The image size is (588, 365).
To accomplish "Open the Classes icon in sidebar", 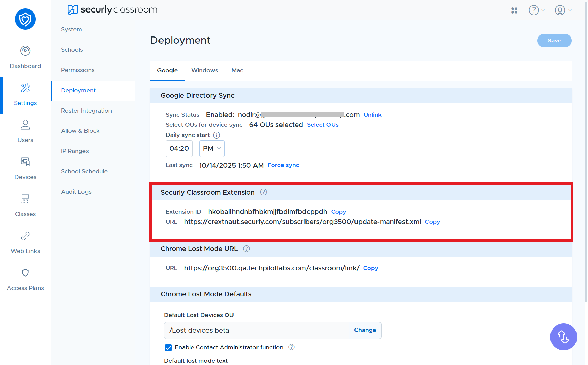I will coord(25,199).
